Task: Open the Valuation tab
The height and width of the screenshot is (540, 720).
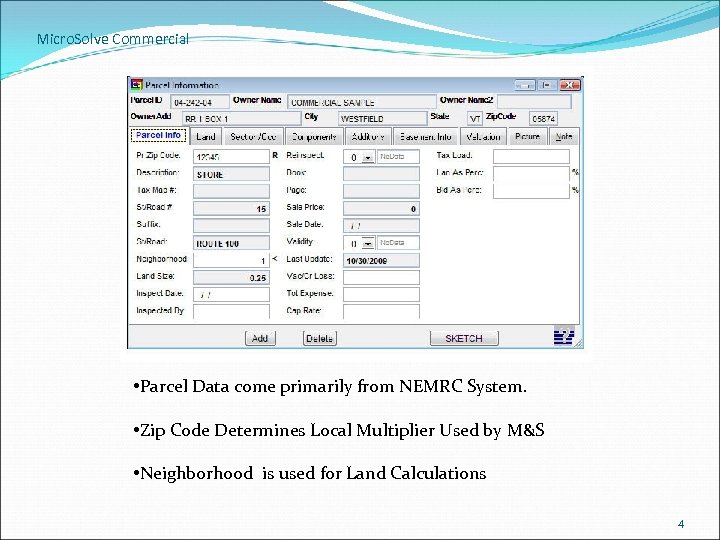Action: (483, 136)
